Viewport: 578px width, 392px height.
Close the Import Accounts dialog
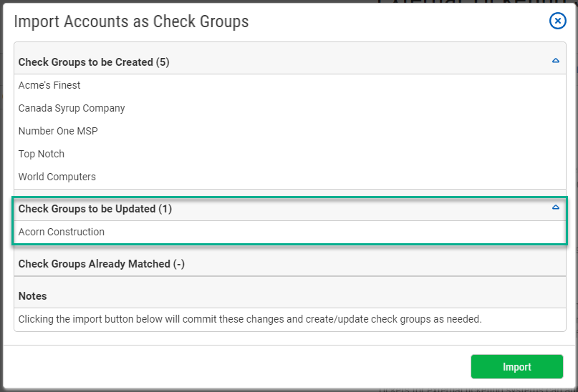coord(557,21)
